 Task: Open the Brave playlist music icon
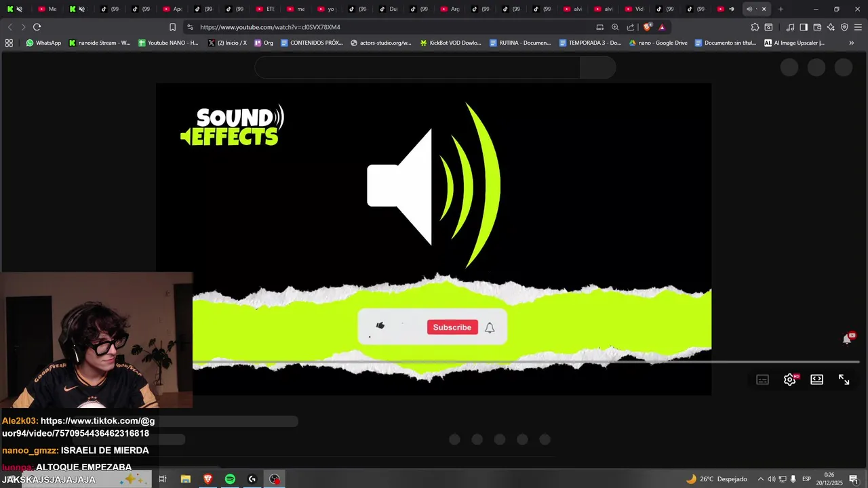pos(790,27)
